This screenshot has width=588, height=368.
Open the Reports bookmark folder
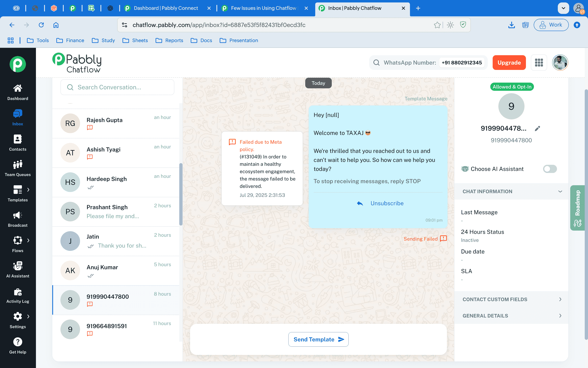click(169, 40)
